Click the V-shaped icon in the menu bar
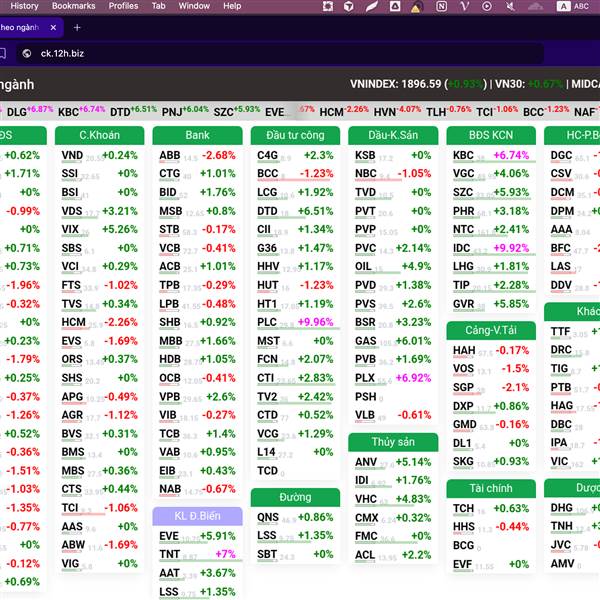The width and height of the screenshot is (600, 600). (x=464, y=6)
